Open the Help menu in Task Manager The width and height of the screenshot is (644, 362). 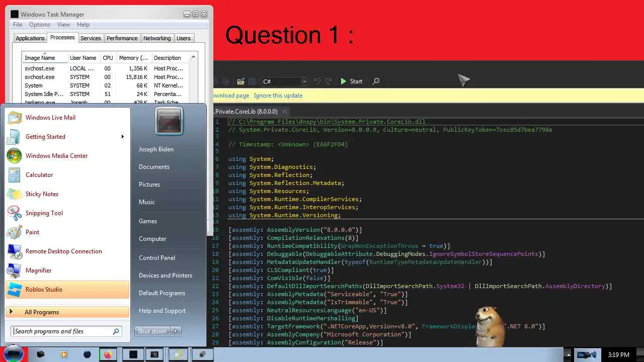point(83,25)
